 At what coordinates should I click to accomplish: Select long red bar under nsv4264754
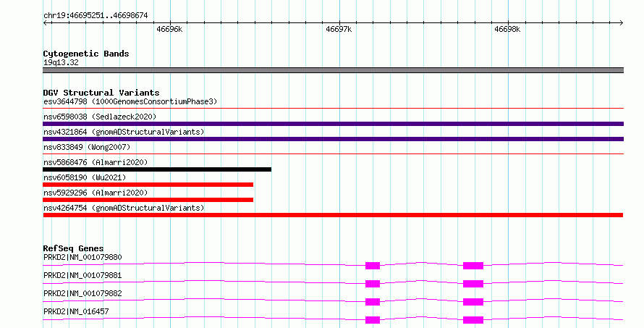[333, 215]
